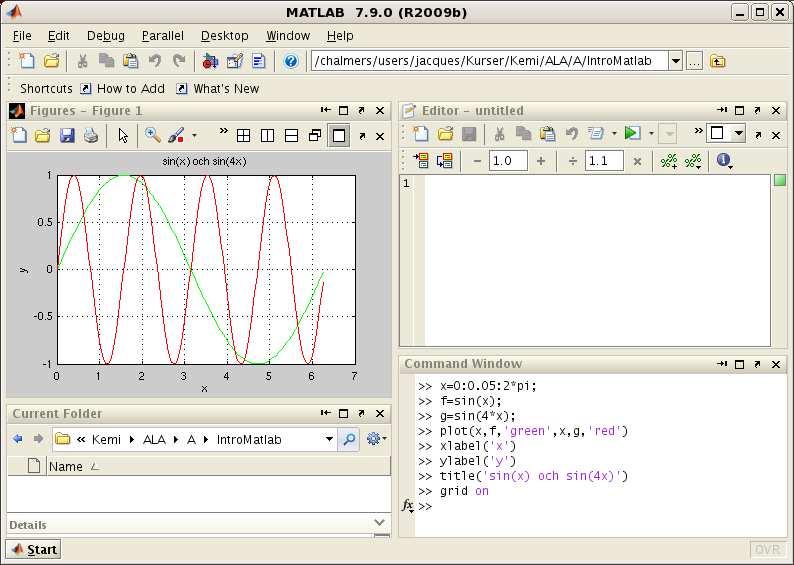Open MATLAB Start button

coord(33,549)
